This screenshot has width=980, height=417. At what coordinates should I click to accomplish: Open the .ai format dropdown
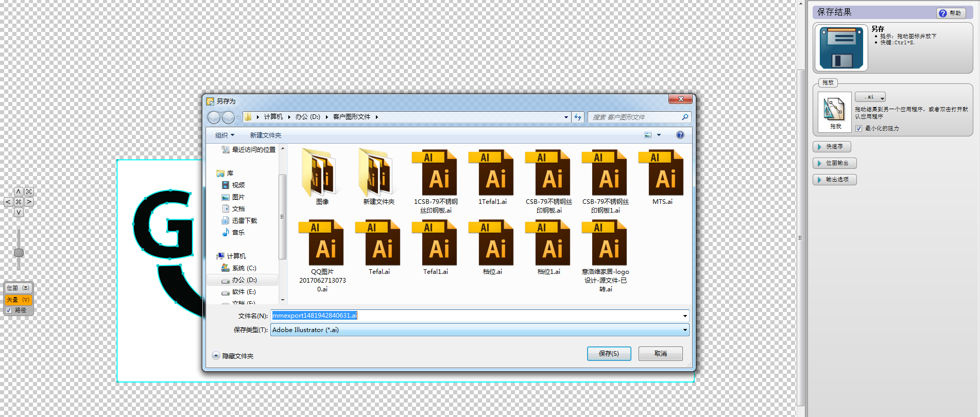pyautogui.click(x=870, y=97)
